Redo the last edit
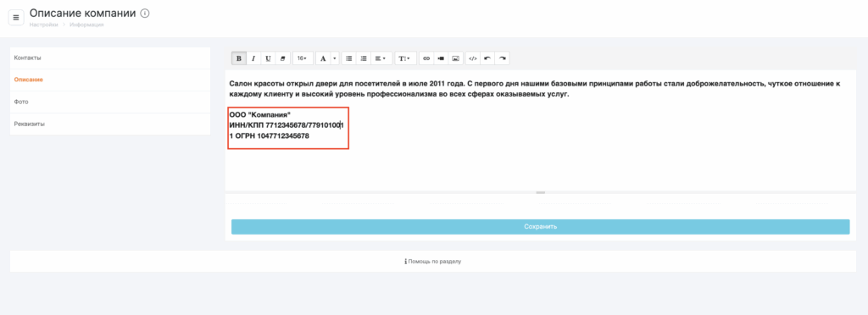This screenshot has height=315, width=868. pyautogui.click(x=502, y=58)
